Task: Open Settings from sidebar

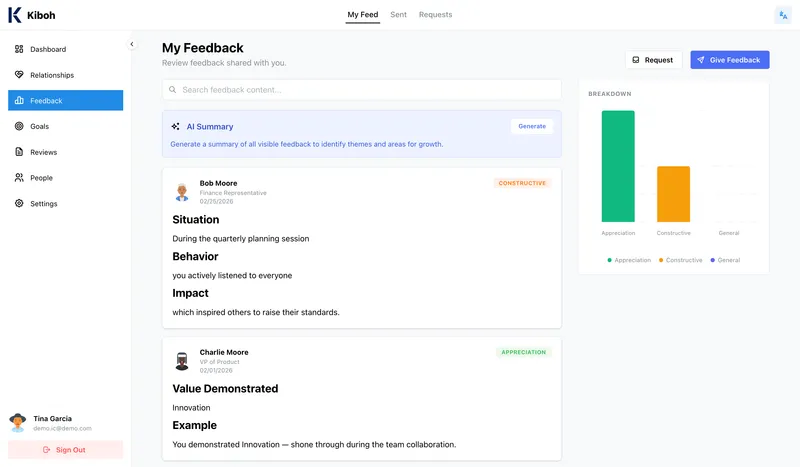Action: point(65,203)
